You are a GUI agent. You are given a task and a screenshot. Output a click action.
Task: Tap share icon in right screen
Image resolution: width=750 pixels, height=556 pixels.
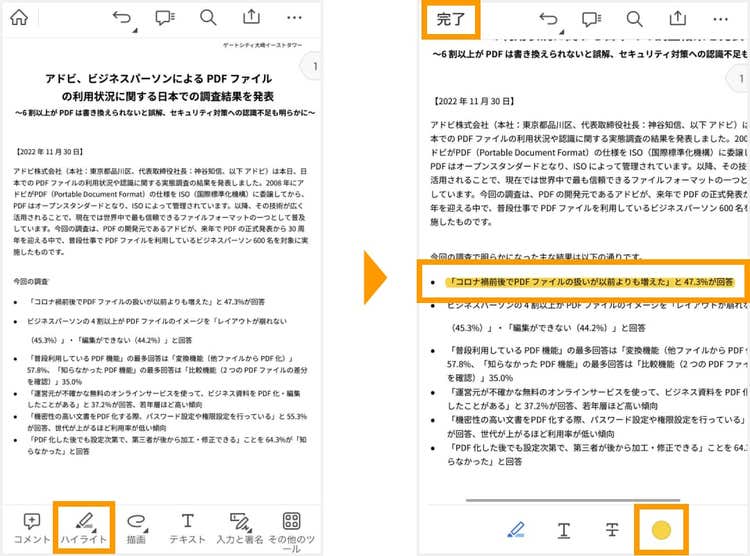pyautogui.click(x=677, y=18)
